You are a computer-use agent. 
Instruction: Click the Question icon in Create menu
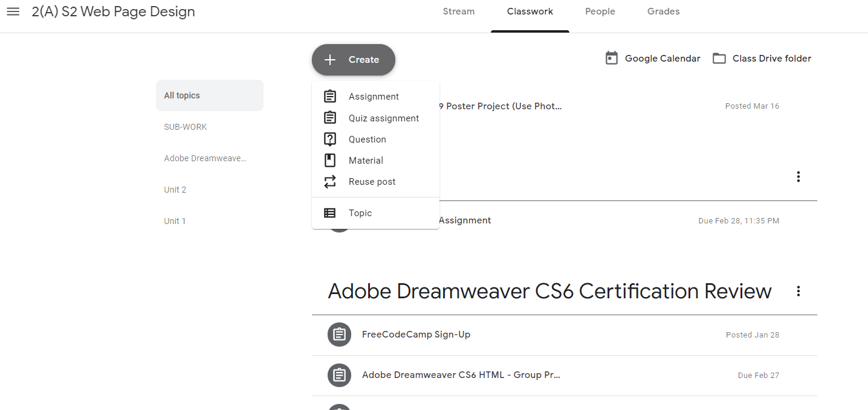coord(329,139)
